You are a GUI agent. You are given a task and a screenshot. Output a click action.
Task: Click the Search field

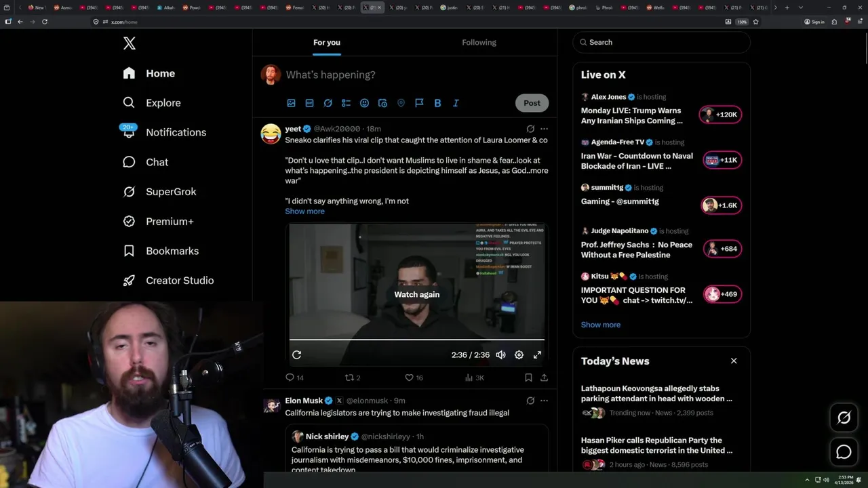click(661, 42)
